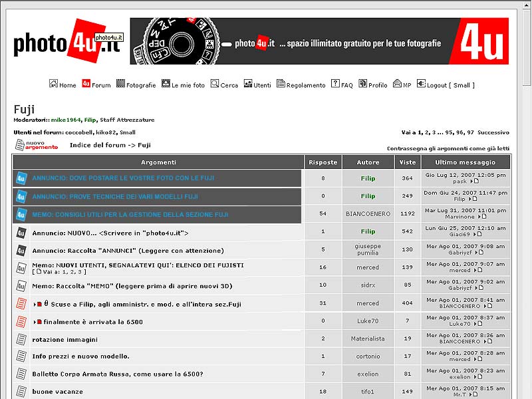532x399 pixels.
Task: Open Le mie foto camera icon
Action: tap(166, 84)
